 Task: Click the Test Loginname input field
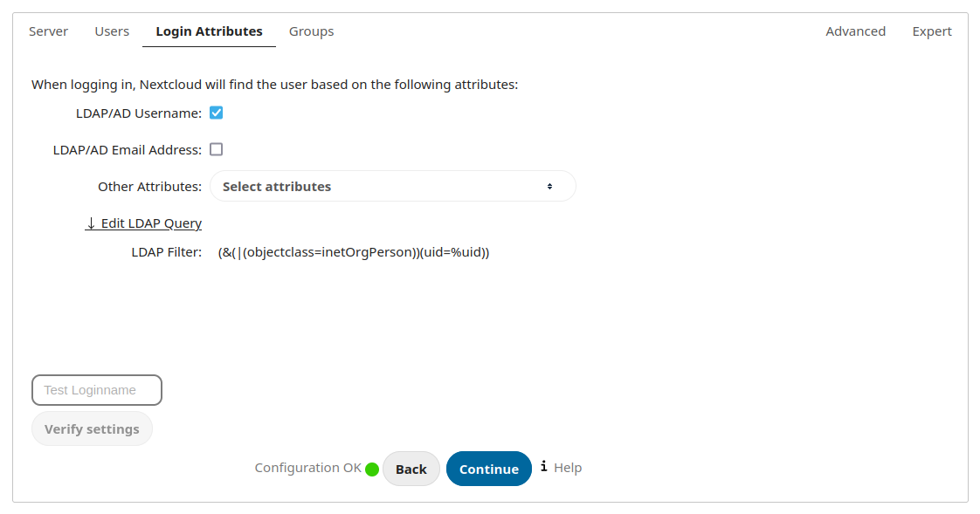(96, 390)
